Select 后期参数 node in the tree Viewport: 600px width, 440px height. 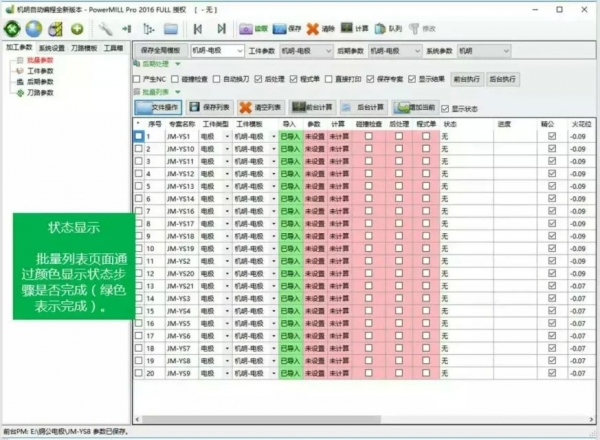coord(40,81)
